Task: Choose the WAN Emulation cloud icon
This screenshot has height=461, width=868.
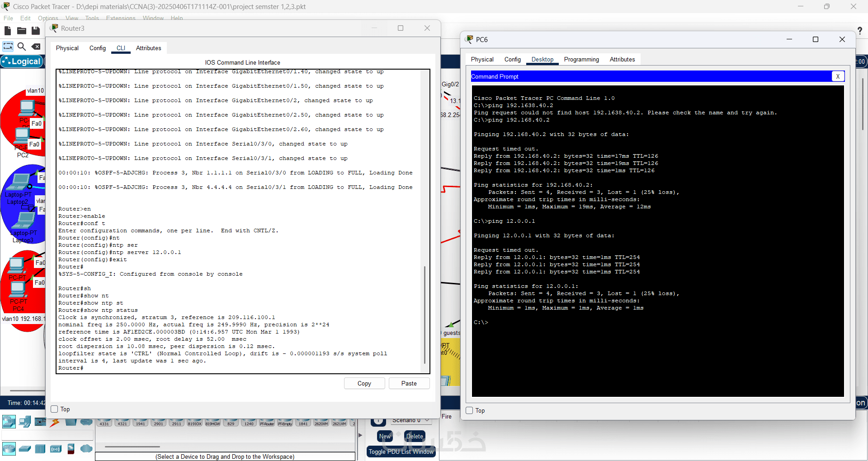Action: (86, 448)
